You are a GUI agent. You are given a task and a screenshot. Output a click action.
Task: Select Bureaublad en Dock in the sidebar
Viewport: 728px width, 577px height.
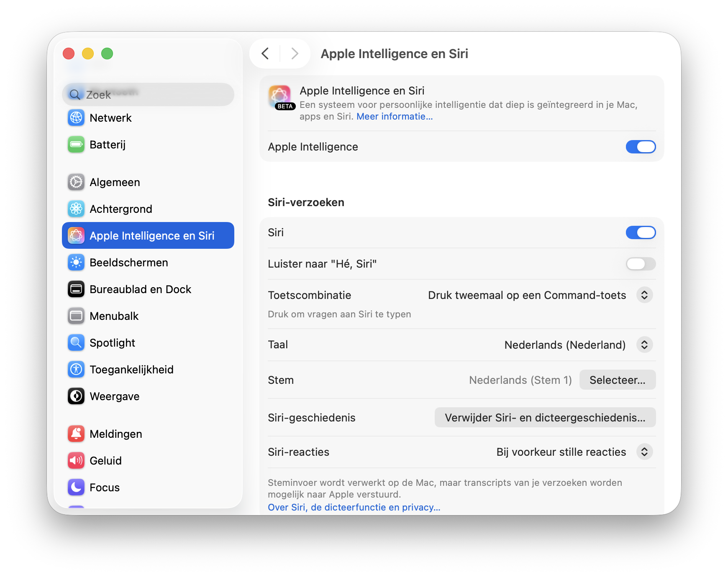[x=76, y=289]
